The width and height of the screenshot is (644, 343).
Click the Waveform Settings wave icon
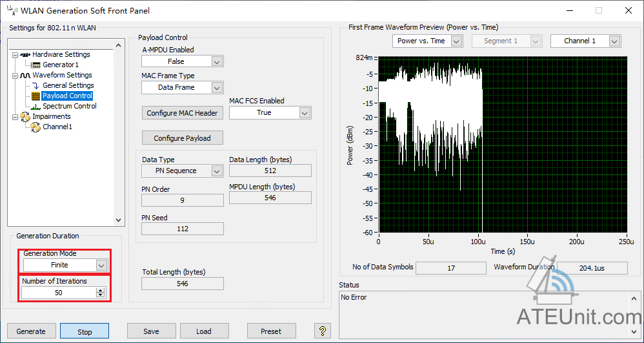point(25,76)
